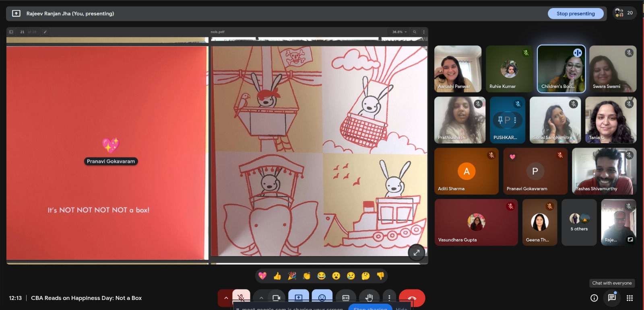This screenshot has height=310, width=644.
Task: Turn on the camera
Action: (x=277, y=298)
